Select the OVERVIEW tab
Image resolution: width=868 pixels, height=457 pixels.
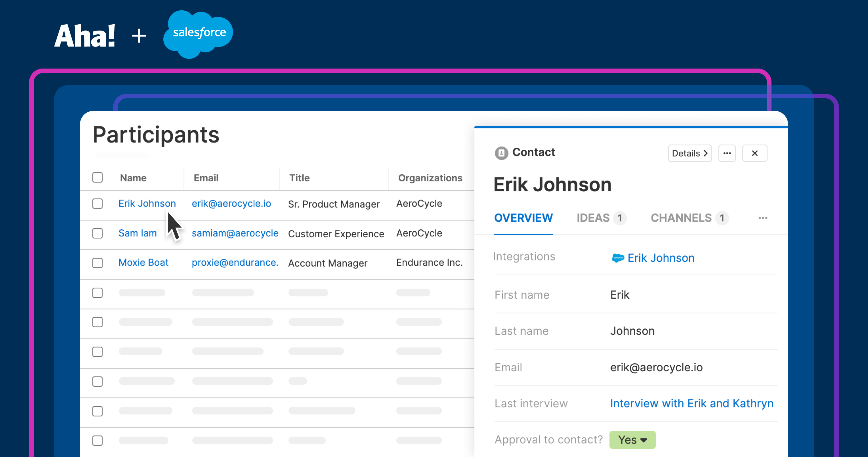[x=523, y=218]
